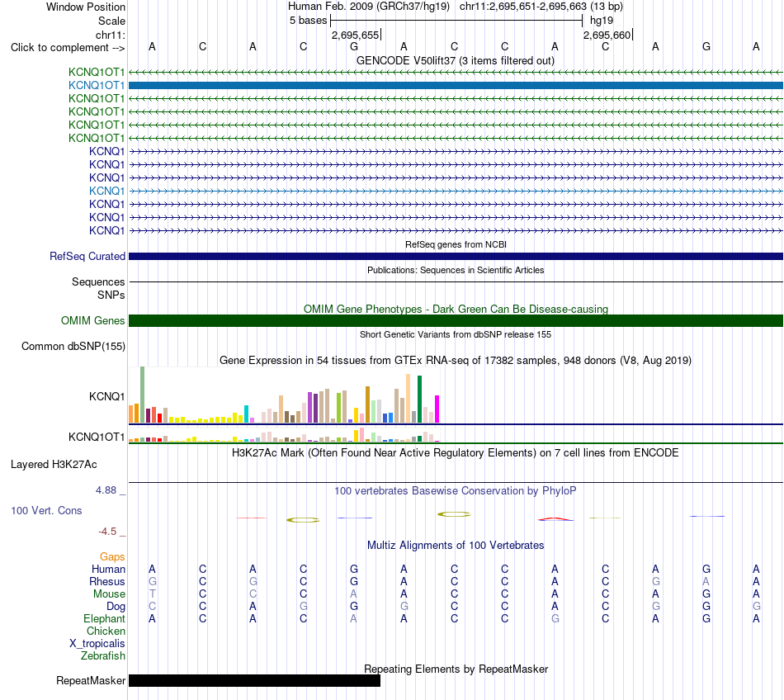Click the 'OMIM Genes' track label
The width and height of the screenshot is (784, 700).
tap(92, 320)
